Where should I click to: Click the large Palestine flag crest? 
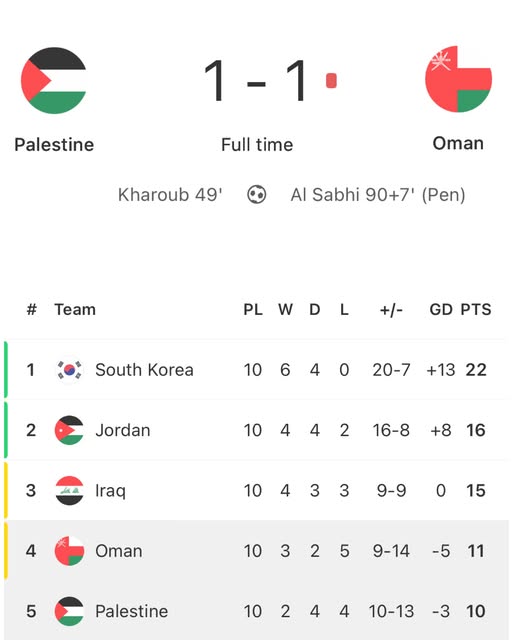pyautogui.click(x=53, y=80)
